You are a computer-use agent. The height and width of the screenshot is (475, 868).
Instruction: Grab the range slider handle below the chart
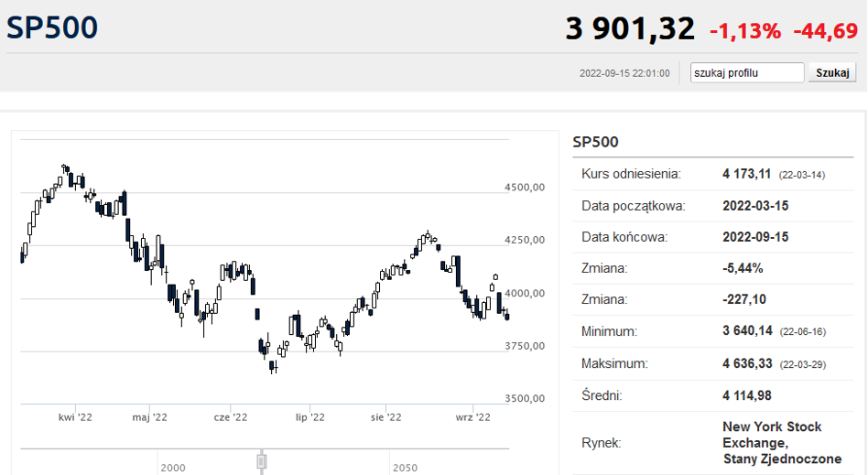262,461
